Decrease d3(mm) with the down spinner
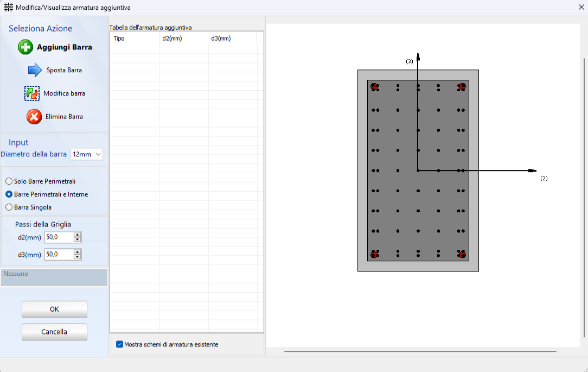Image resolution: width=588 pixels, height=372 pixels. click(x=77, y=257)
